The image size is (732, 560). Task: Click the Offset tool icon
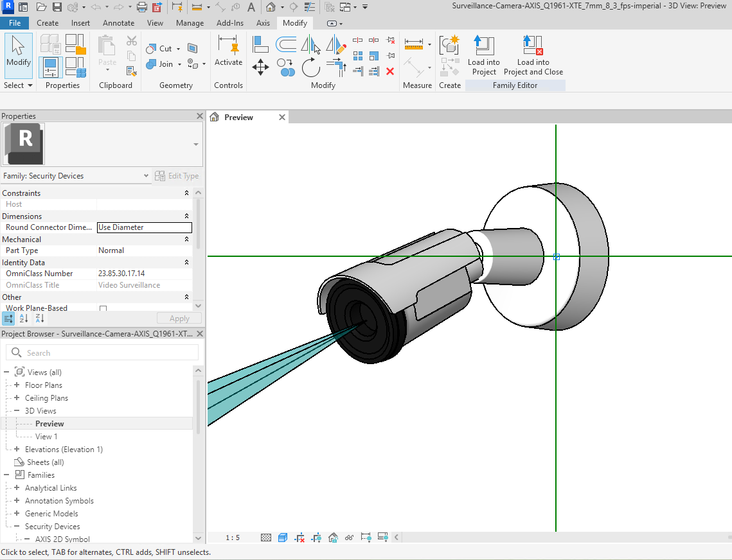pos(286,44)
